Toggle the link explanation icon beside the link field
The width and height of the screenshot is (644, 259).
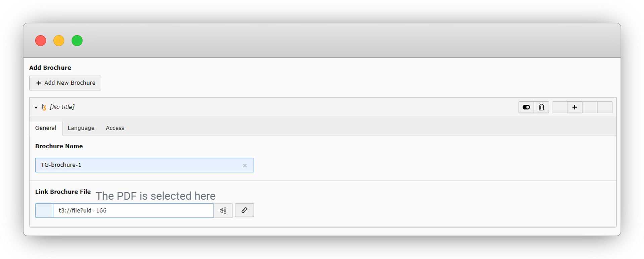coord(223,211)
